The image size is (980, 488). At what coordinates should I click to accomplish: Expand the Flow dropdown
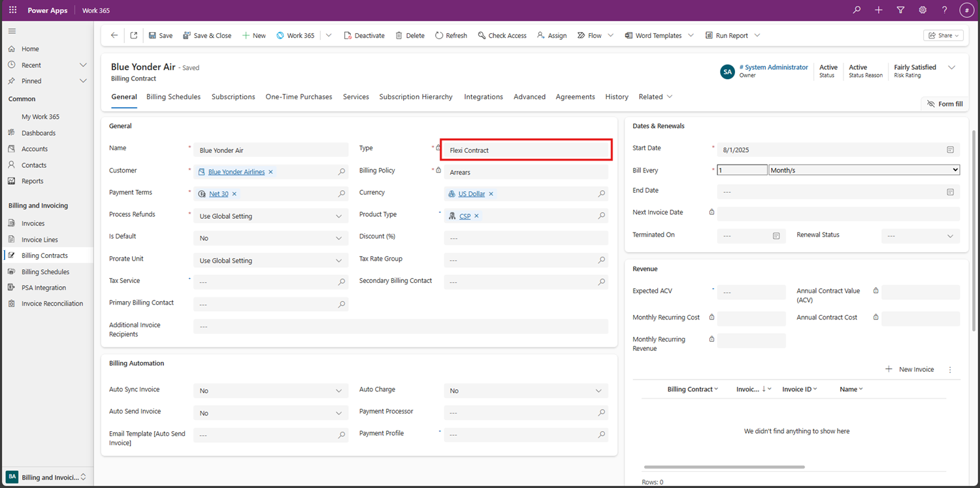click(611, 35)
